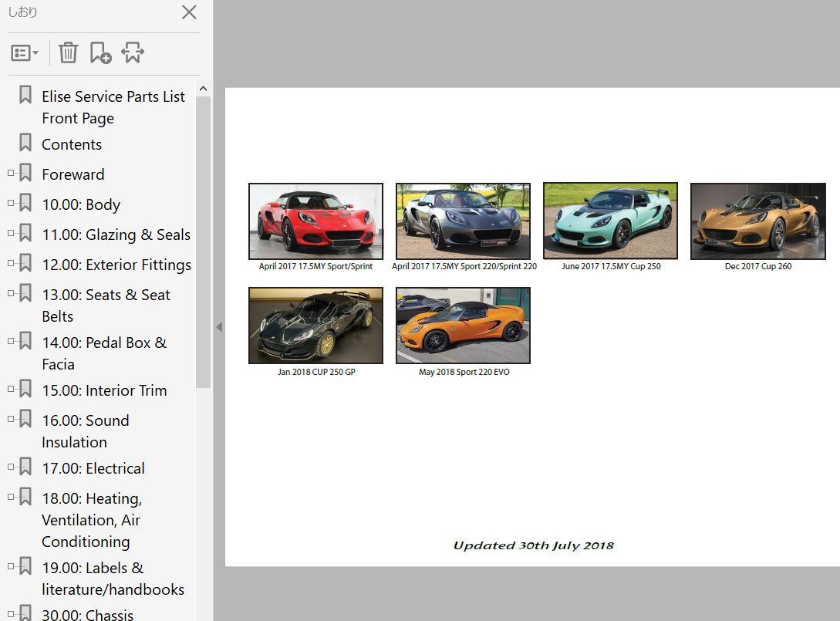The width and height of the screenshot is (840, 621).
Task: Expand the 10.00: Body bookmark
Action: 11,203
